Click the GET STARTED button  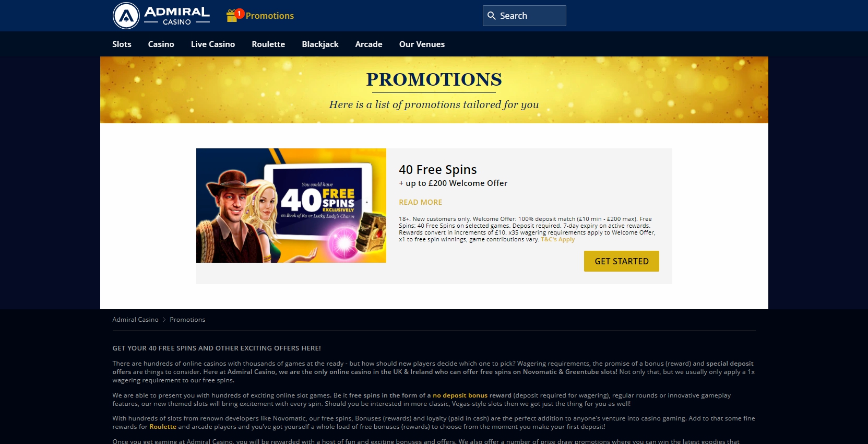(x=621, y=261)
